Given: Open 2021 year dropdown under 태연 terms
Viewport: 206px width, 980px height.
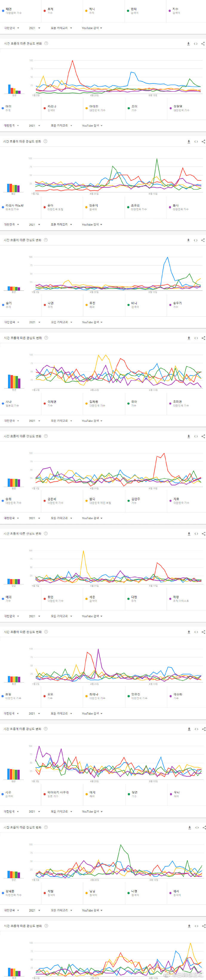Looking at the screenshot, I should pos(34,28).
